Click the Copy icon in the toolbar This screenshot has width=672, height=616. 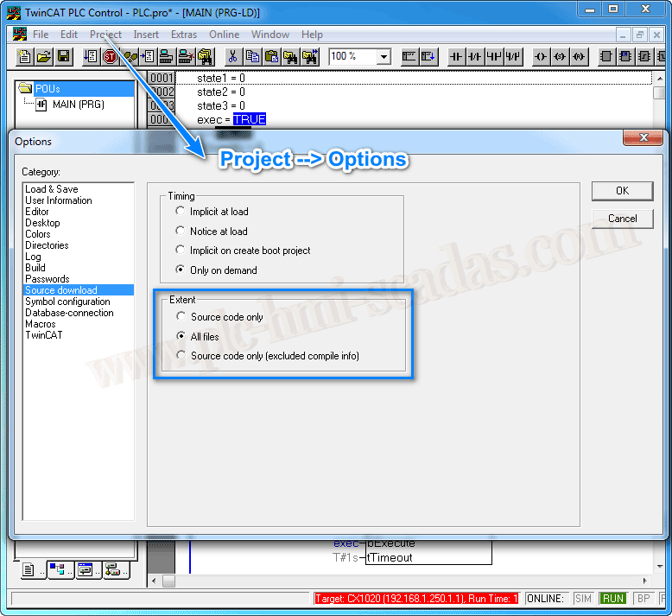(x=252, y=57)
